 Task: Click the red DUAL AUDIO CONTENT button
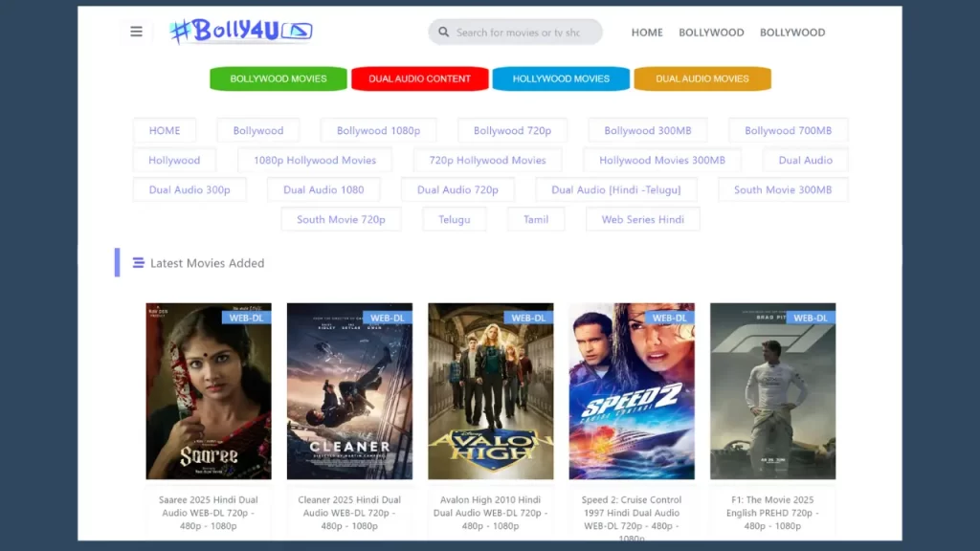point(419,78)
